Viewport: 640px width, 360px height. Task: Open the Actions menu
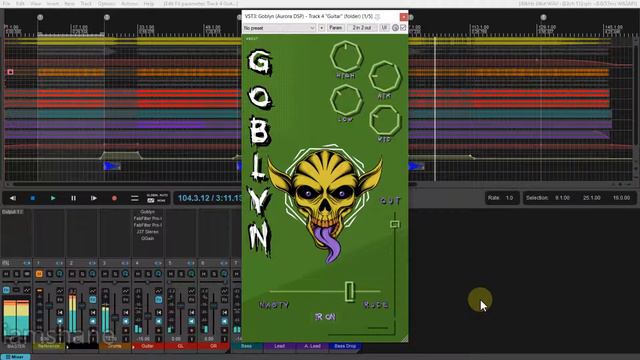(x=129, y=4)
